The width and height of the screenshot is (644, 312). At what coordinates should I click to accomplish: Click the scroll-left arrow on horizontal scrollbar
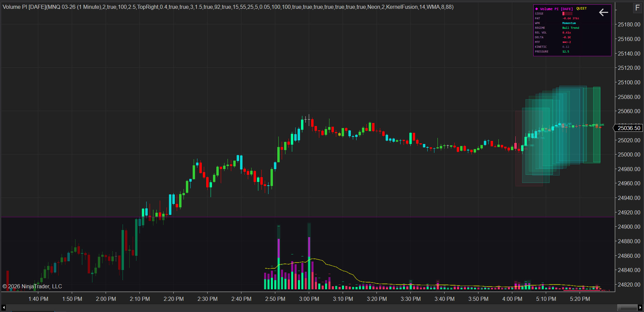click(3, 308)
